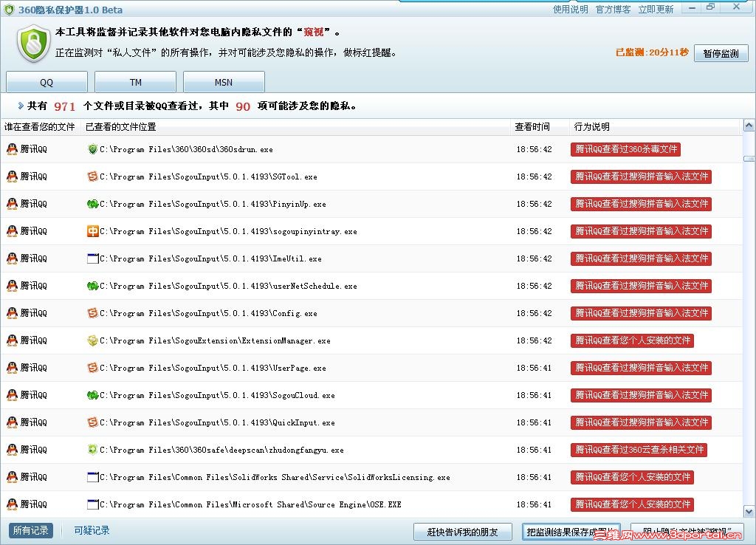Open the 使用说明 usage instructions link
The width and height of the screenshot is (756, 545).
tap(571, 9)
